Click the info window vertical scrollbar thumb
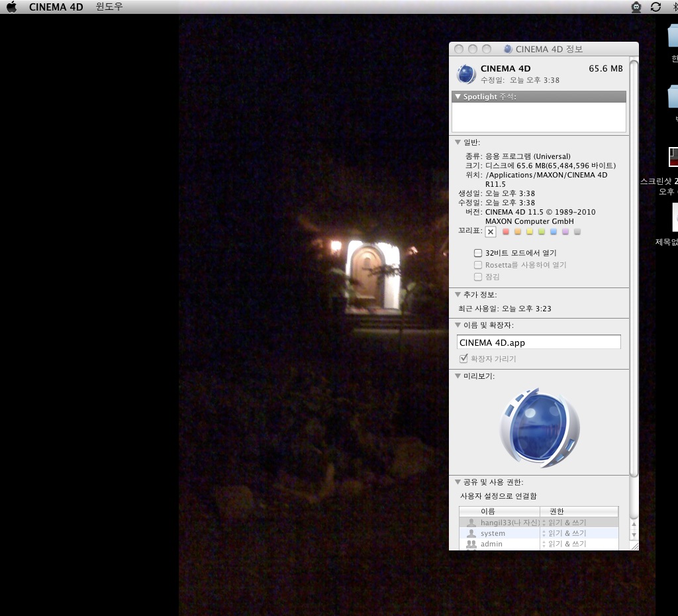This screenshot has width=678, height=616. tap(634, 268)
